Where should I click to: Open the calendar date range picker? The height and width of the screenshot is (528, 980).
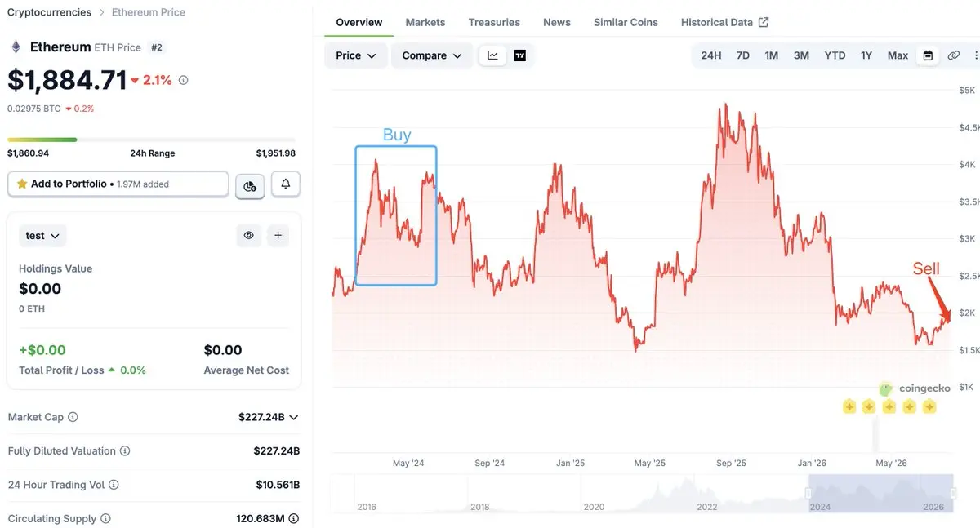click(x=928, y=55)
